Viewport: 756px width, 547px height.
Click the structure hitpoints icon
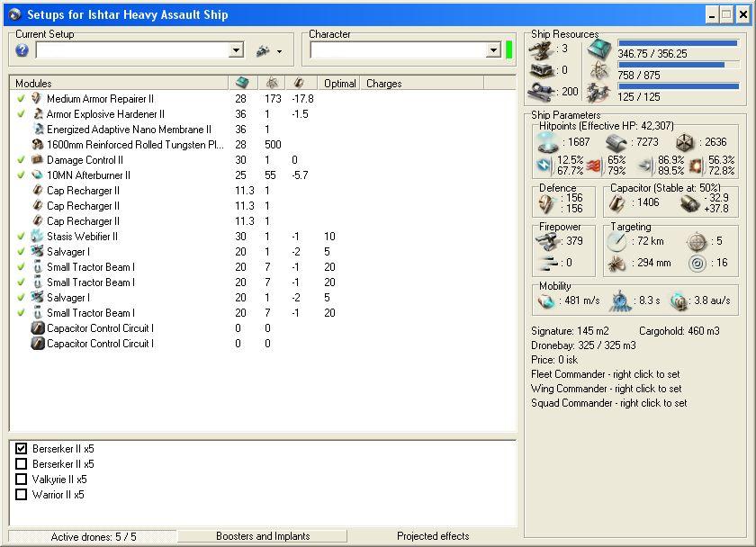(x=684, y=142)
